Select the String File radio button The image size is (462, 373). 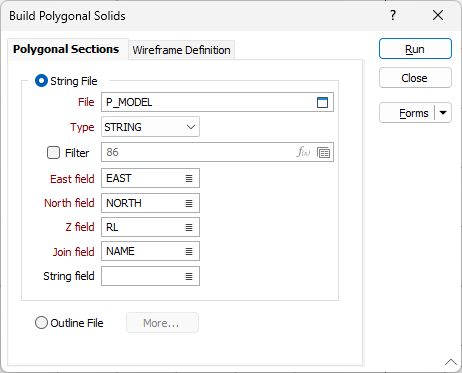pos(41,81)
